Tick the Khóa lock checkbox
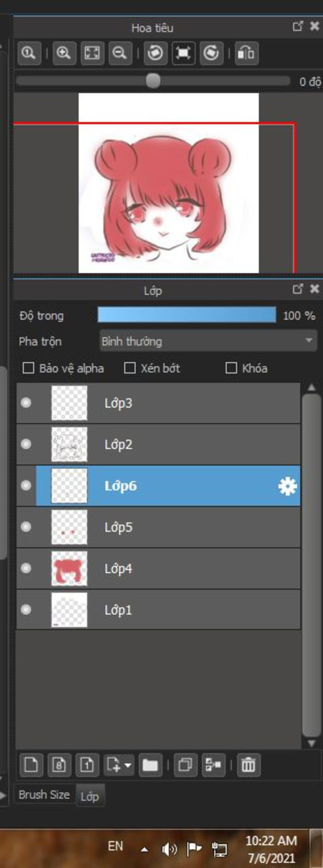Screen dimensions: 323x868 pos(231,368)
